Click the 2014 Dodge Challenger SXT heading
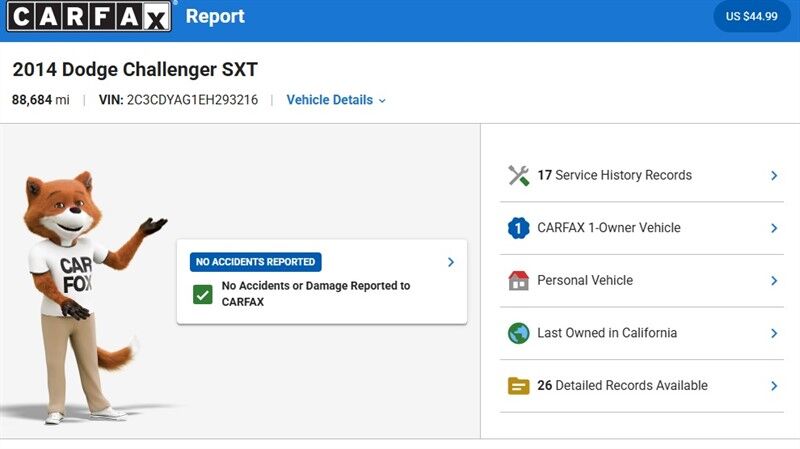800x449 pixels. (x=135, y=69)
